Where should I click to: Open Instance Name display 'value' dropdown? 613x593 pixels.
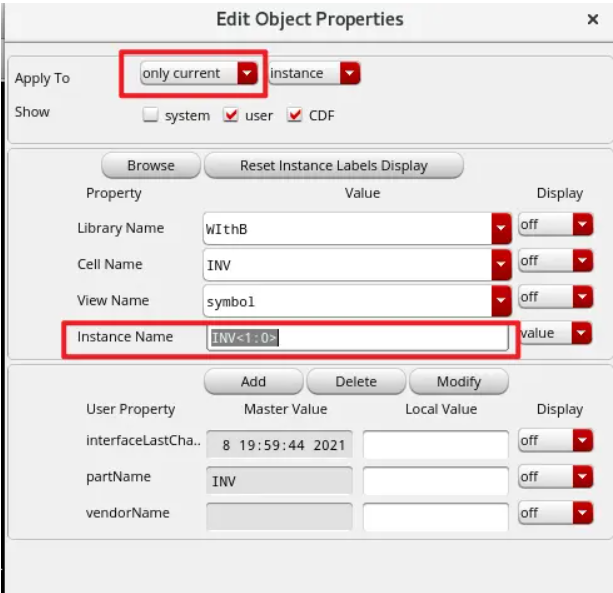(556, 333)
